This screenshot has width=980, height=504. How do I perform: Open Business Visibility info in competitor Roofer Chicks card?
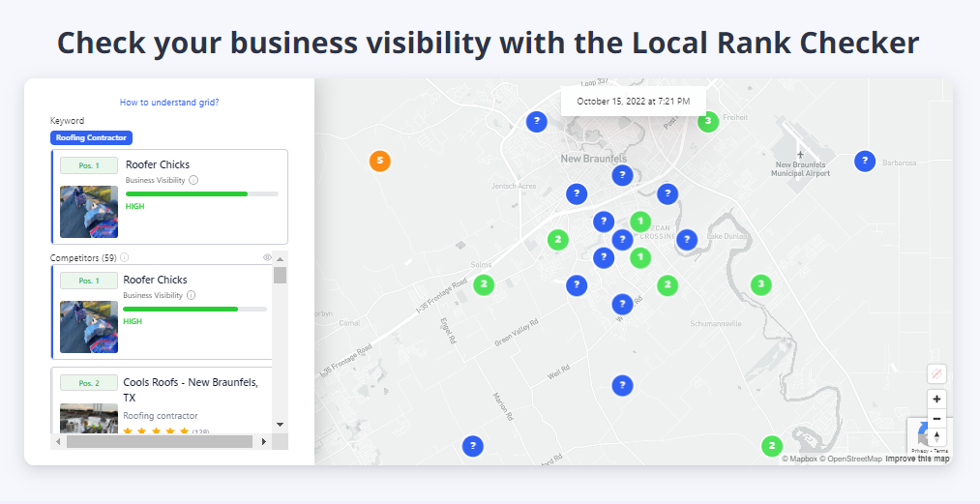192,295
